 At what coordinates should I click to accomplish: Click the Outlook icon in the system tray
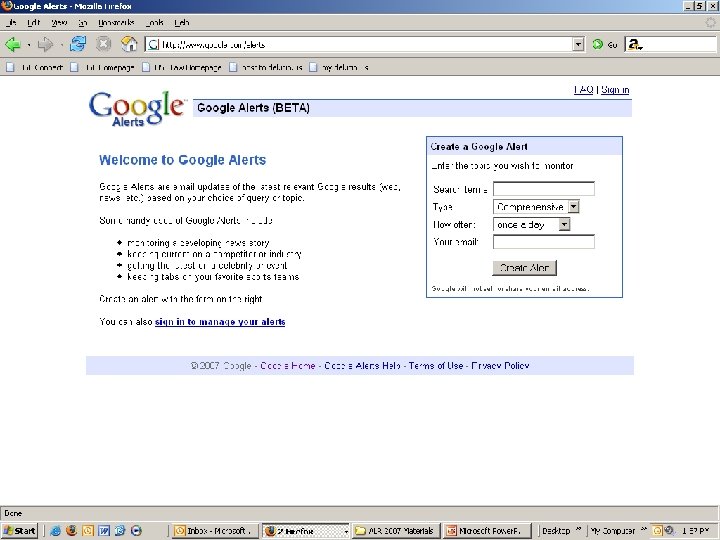pos(657,531)
